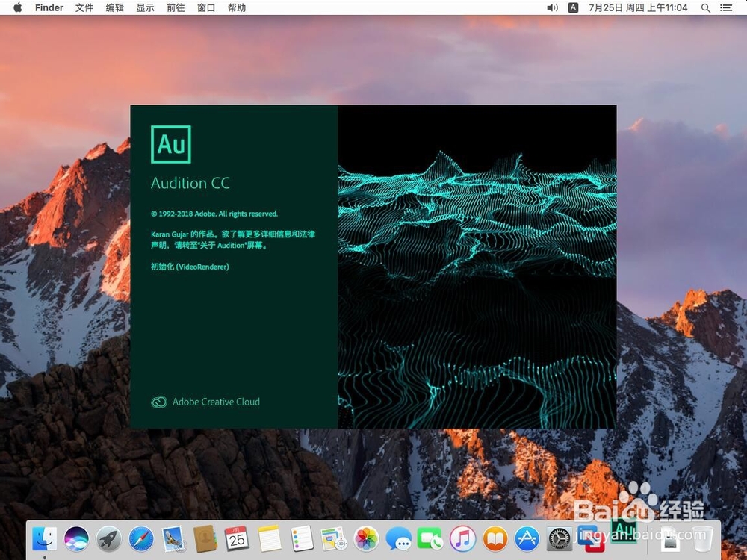Click the date and time 7月25日 周四
Viewport: 747px width, 560px height.
(638, 7)
